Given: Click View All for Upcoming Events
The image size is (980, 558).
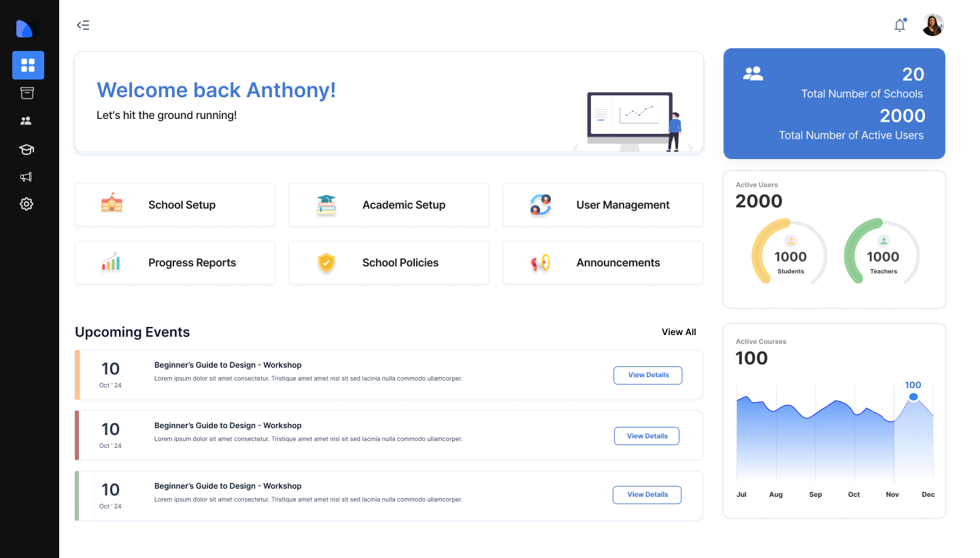Looking at the screenshot, I should pyautogui.click(x=678, y=332).
